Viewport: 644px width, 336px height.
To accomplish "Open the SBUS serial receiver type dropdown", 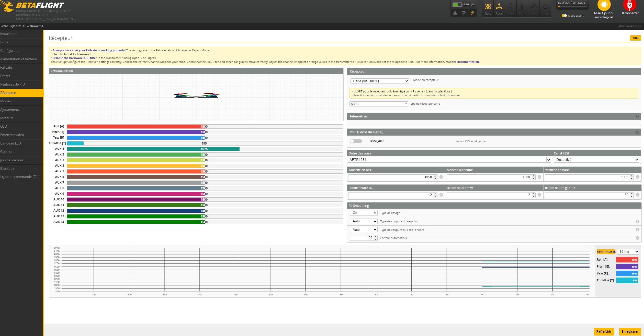I will (378, 104).
